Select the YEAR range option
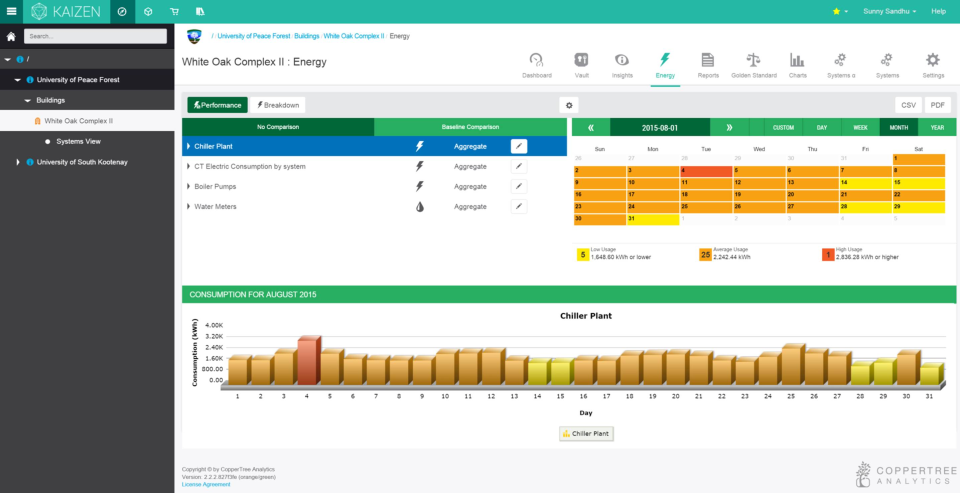 tap(937, 127)
